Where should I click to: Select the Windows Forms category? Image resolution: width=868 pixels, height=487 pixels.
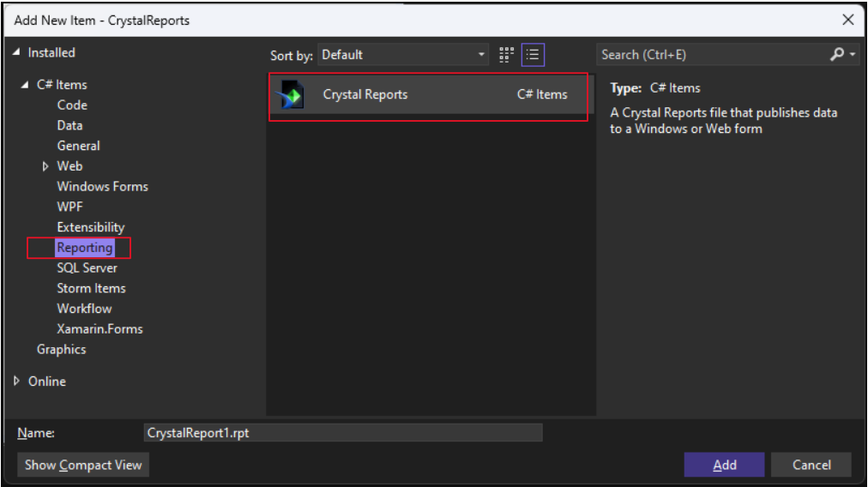102,187
